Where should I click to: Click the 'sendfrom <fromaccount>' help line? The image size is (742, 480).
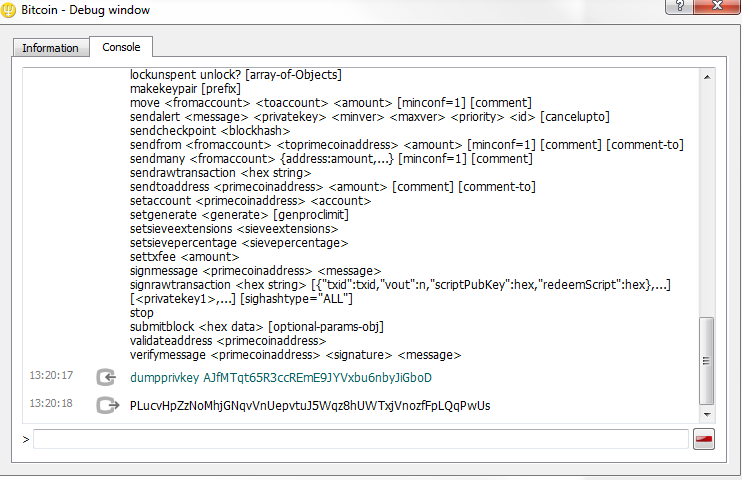point(407,145)
